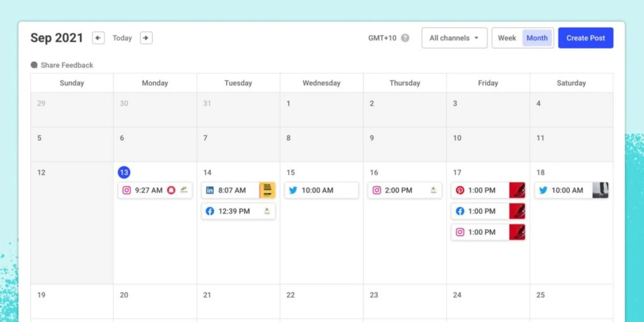Viewport: 644px width, 322px height.
Task: Click the previous month arrow
Action: tap(98, 38)
